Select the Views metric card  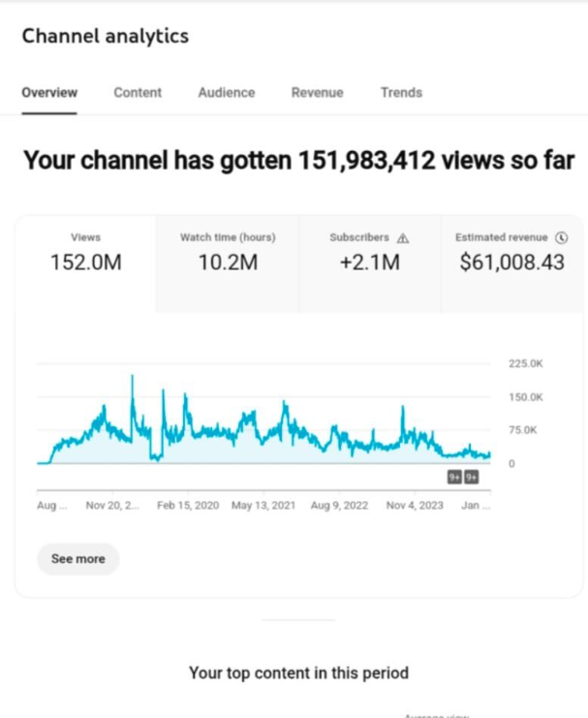[85, 265]
